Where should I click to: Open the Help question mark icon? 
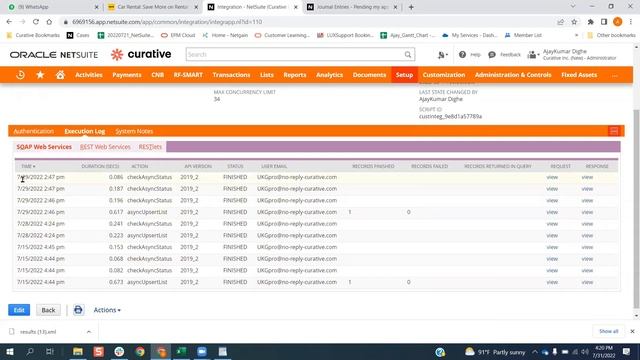pos(462,54)
